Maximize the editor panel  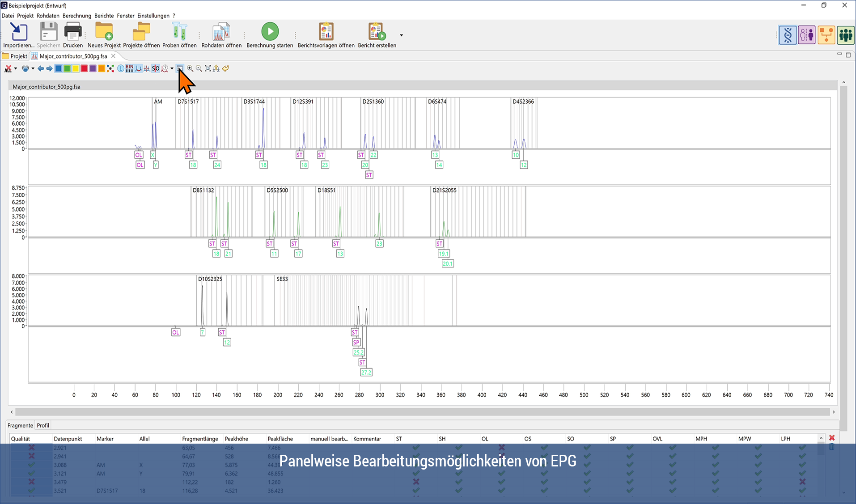[848, 55]
